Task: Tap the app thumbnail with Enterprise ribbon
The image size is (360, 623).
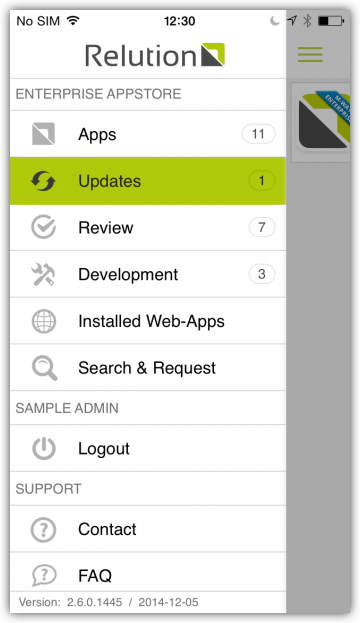Action: (323, 122)
